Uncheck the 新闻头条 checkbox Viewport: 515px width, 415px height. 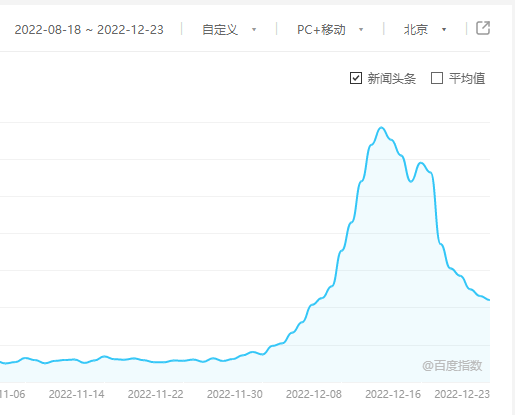pos(356,78)
